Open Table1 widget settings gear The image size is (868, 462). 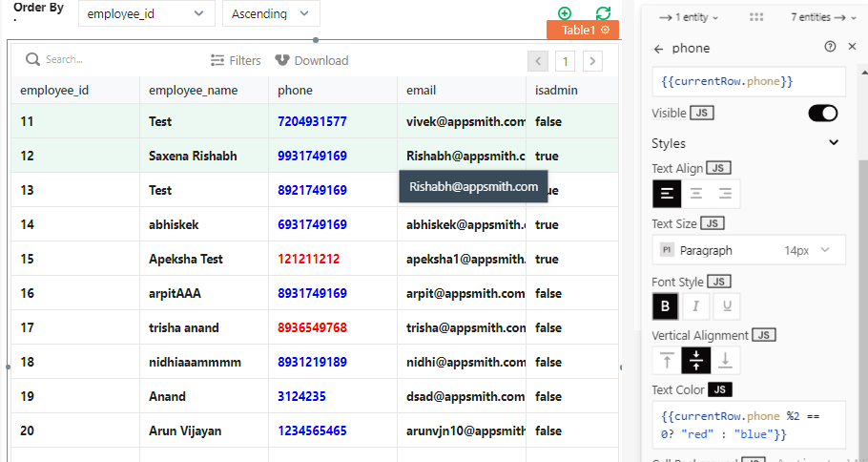click(x=605, y=30)
